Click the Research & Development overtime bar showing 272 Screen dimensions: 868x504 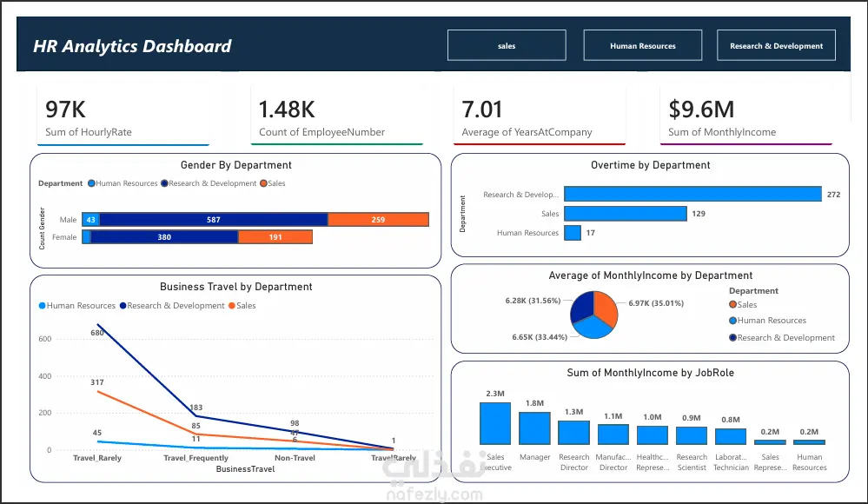click(692, 194)
